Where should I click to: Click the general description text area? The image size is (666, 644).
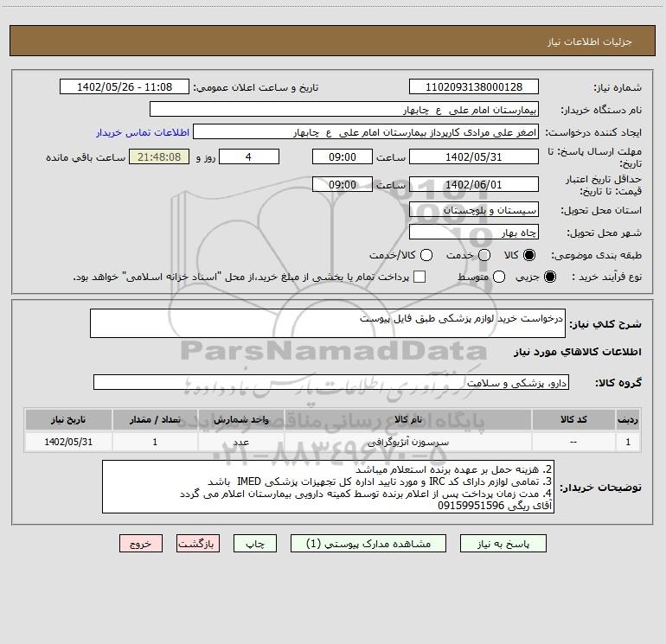tap(328, 323)
